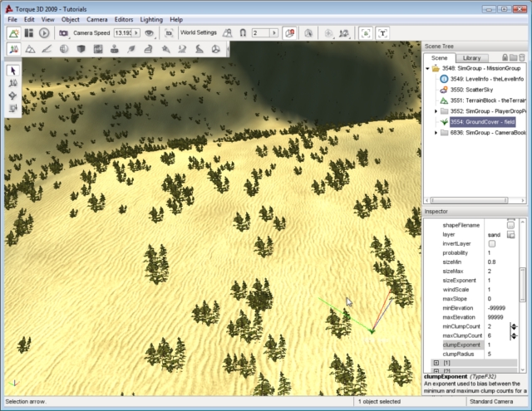Click the Camera Speed value field
Screen dimensions: 532x411
coord(123,33)
